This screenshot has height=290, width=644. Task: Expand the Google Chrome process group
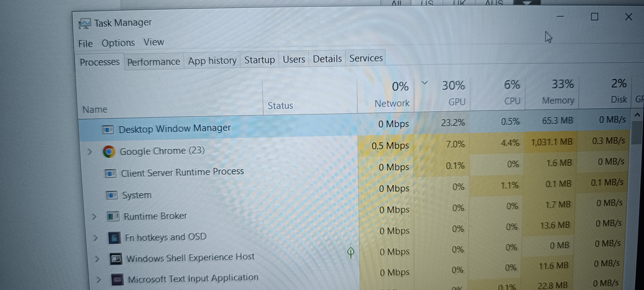coord(90,152)
